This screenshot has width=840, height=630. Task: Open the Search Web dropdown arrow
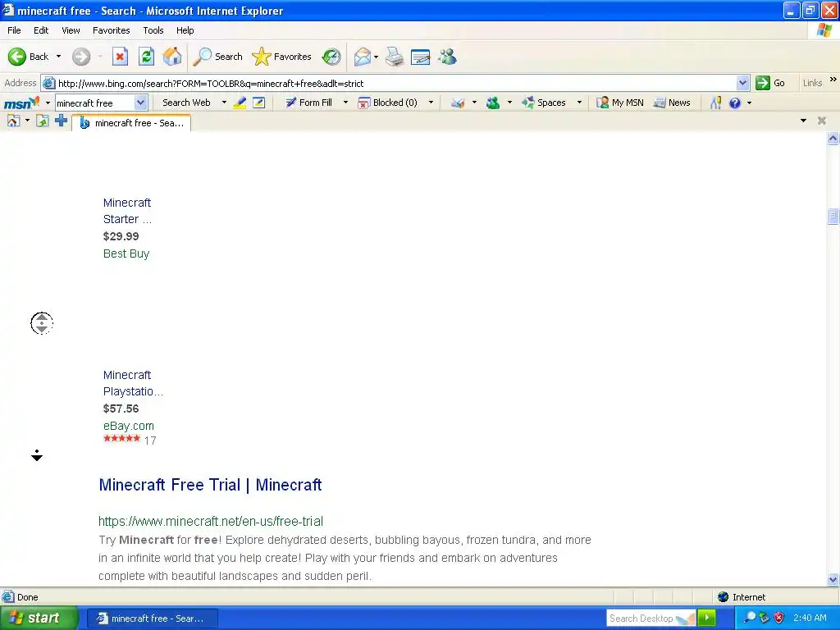(x=224, y=103)
